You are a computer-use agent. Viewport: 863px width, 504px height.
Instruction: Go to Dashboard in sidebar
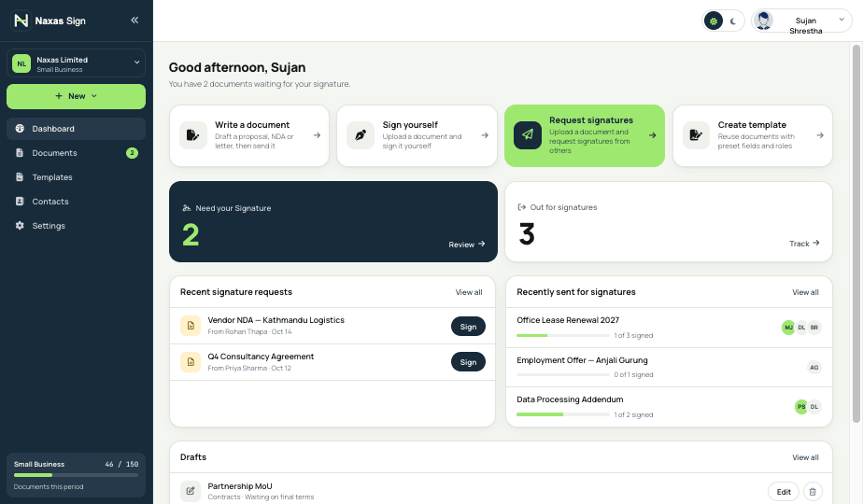pos(76,129)
